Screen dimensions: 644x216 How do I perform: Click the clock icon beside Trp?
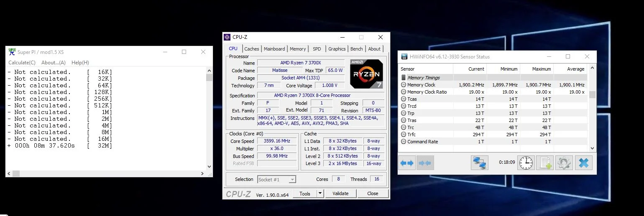click(404, 113)
